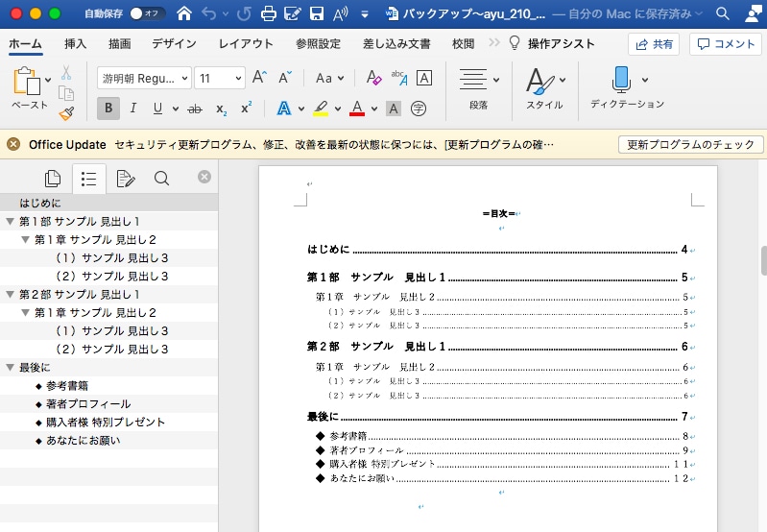Image resolution: width=767 pixels, height=532 pixels.
Task: Click the Save floppy disk icon
Action: coord(317,13)
